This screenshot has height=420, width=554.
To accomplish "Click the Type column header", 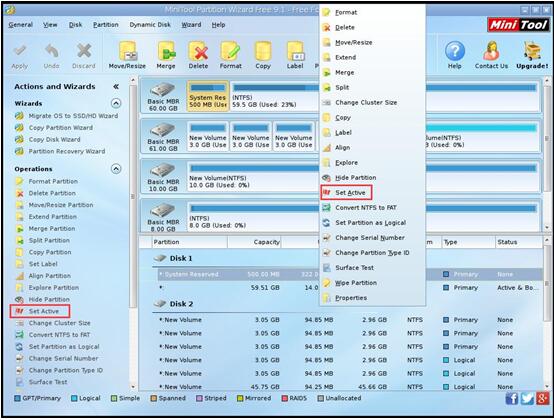I will [x=468, y=242].
